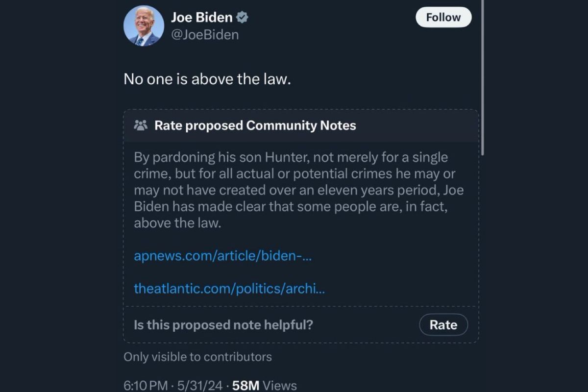The image size is (588, 392).
Task: Click the 'Is this proposed note helpful?' prompt
Action: point(224,324)
